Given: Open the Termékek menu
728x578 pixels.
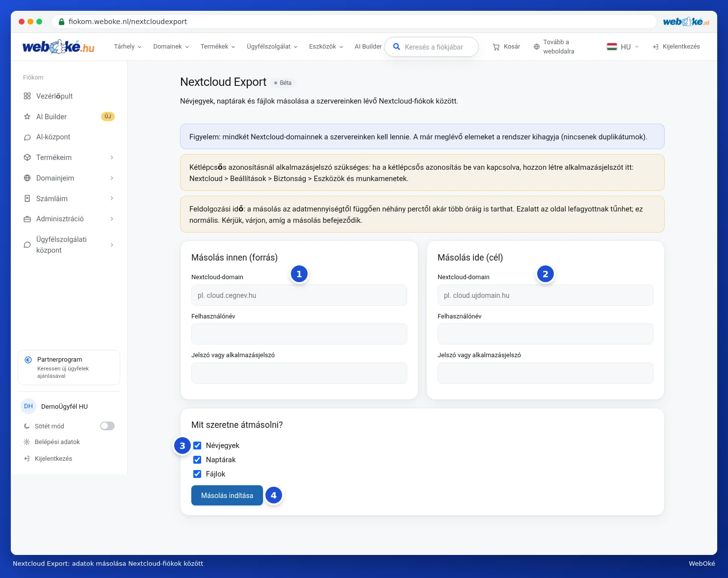Looking at the screenshot, I should coord(218,47).
